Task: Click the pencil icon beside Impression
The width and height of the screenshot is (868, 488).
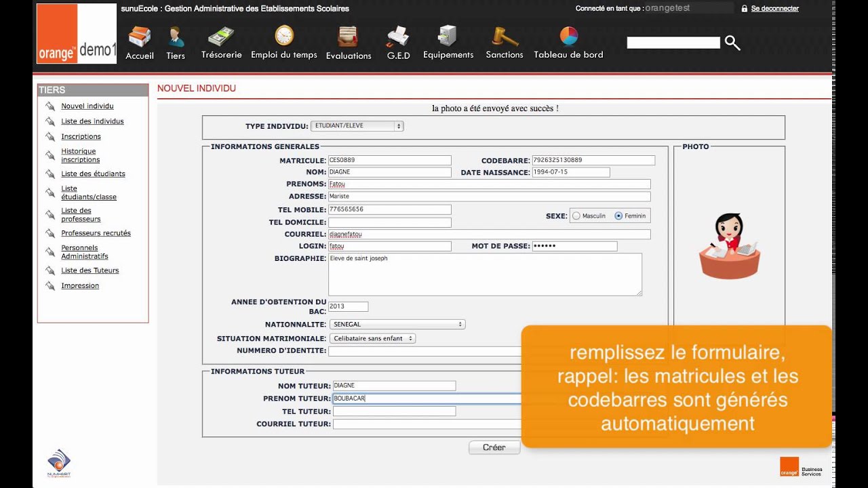Action: point(50,286)
